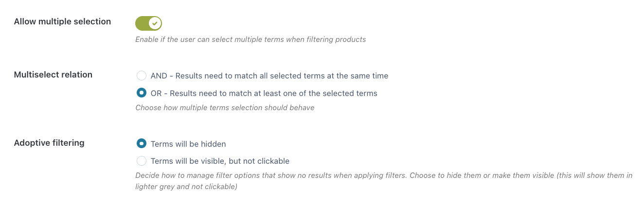Click "Enable if the user can select" help text
This screenshot has height=212, width=644.
coord(250,39)
